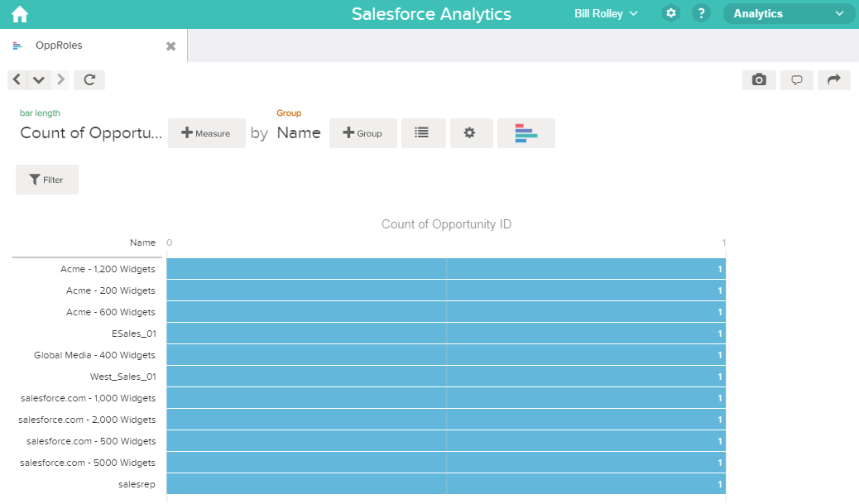Viewport: 859px width, 504px height.
Task: Click the Name column header
Action: click(142, 242)
